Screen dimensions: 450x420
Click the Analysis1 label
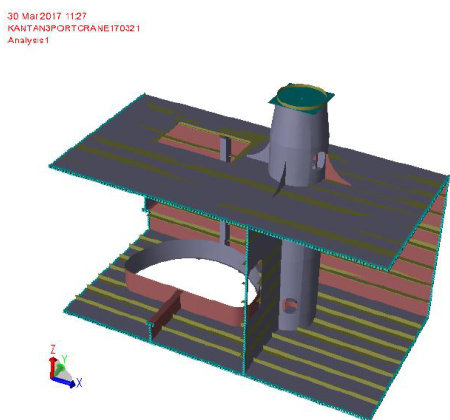[x=28, y=40]
